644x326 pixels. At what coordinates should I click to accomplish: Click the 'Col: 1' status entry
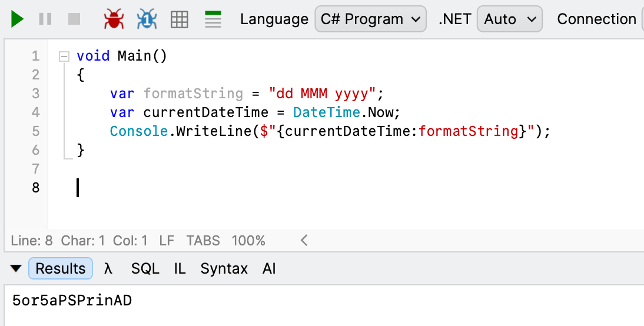pyautogui.click(x=130, y=241)
